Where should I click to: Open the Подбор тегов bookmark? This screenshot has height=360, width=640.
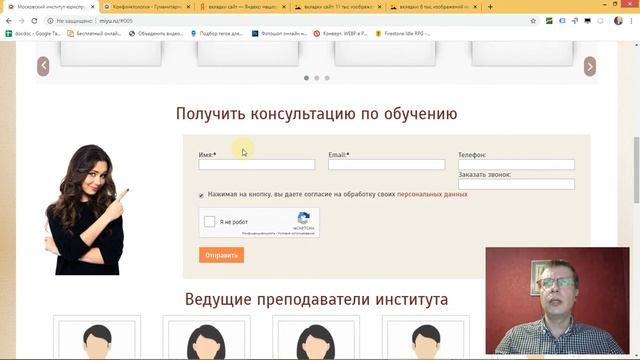coord(217,33)
